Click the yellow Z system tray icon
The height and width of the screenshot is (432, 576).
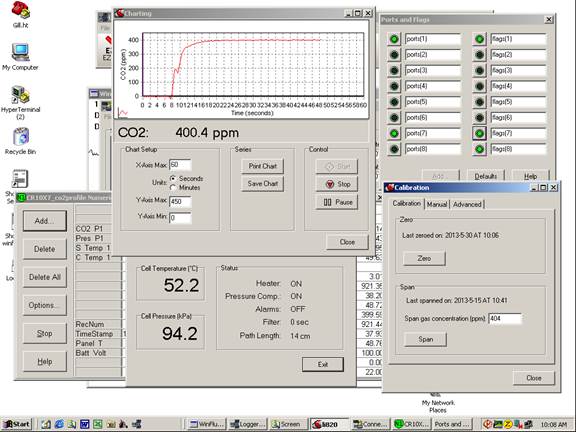(x=508, y=424)
